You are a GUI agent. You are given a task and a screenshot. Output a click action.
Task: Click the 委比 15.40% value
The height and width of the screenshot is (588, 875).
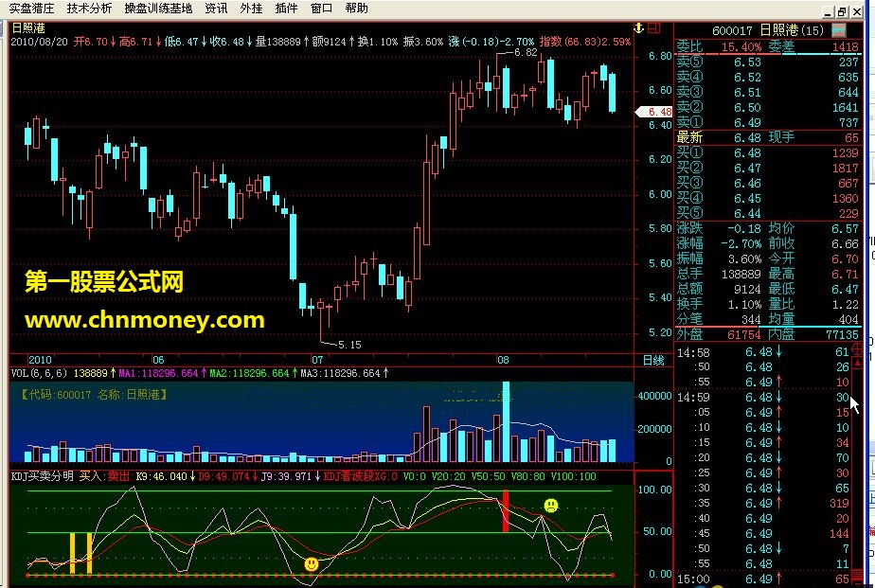click(x=741, y=46)
